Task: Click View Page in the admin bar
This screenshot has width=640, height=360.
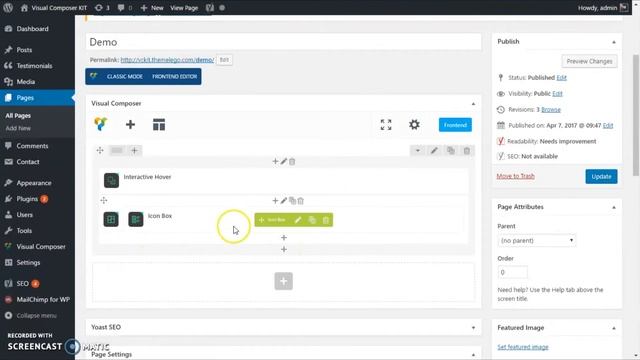Action: (184, 8)
